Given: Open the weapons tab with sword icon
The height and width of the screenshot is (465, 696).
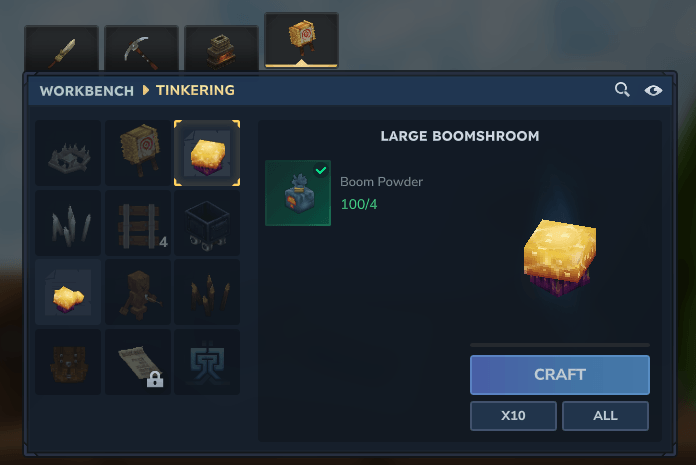Looking at the screenshot, I should pos(62,48).
